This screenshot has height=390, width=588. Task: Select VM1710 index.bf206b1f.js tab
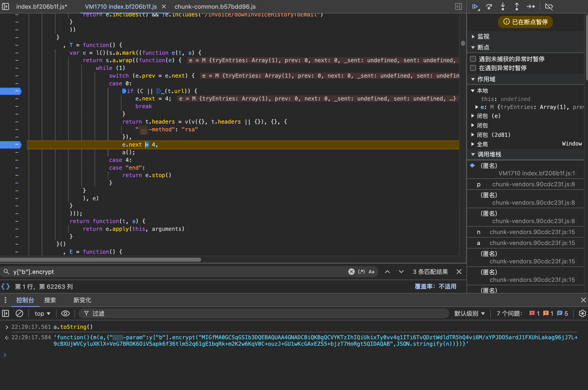(x=121, y=7)
